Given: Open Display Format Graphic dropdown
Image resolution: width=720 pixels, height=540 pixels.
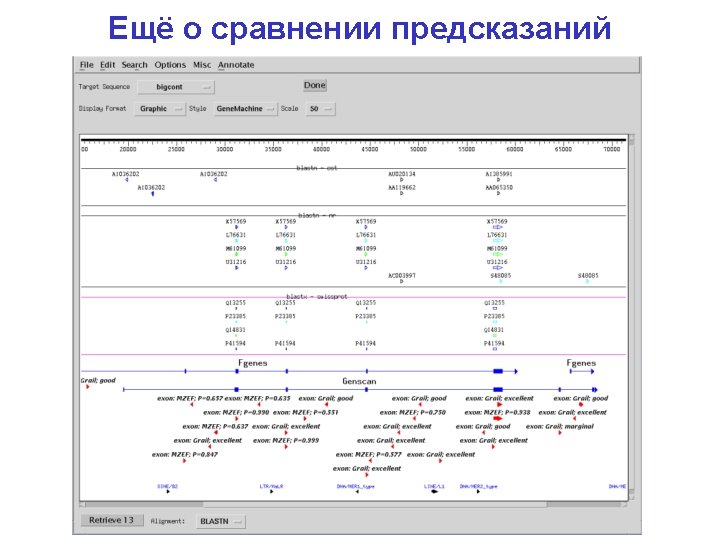Looking at the screenshot, I should point(159,109).
